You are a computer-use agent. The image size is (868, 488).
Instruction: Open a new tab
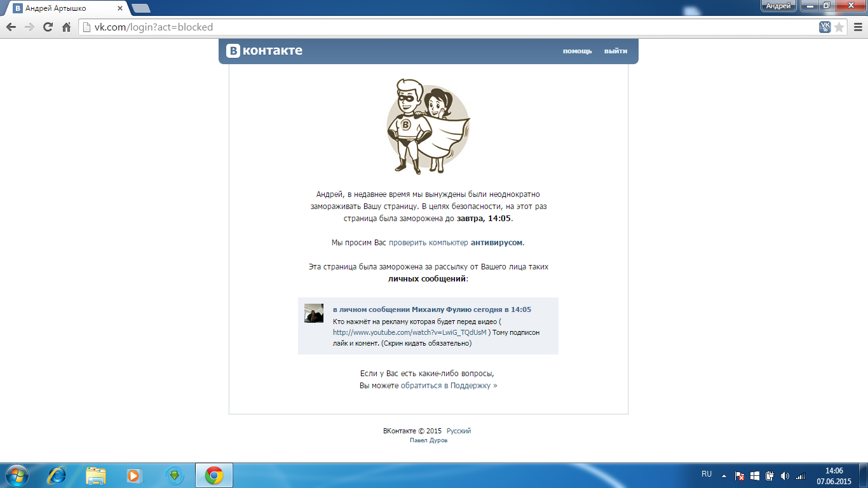[x=141, y=9]
